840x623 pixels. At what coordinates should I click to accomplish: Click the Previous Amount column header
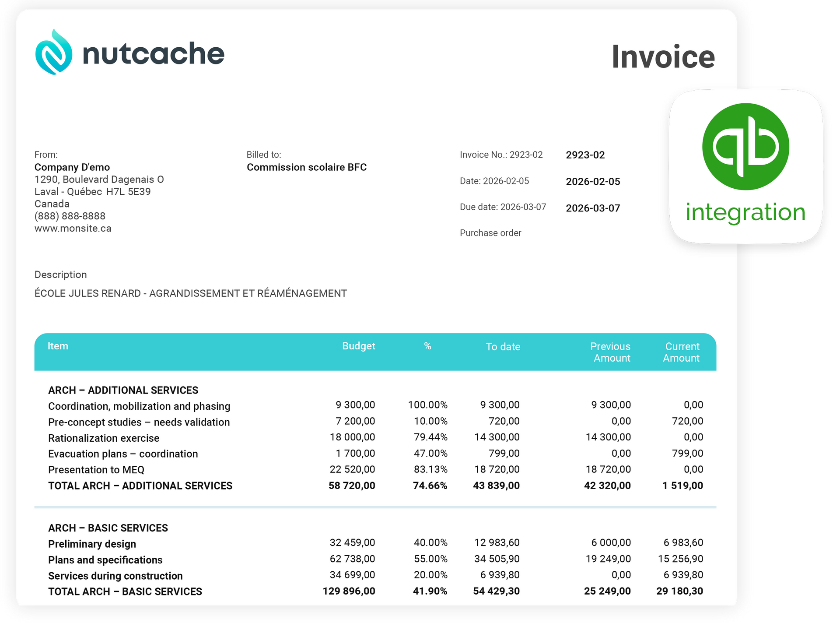(x=611, y=352)
